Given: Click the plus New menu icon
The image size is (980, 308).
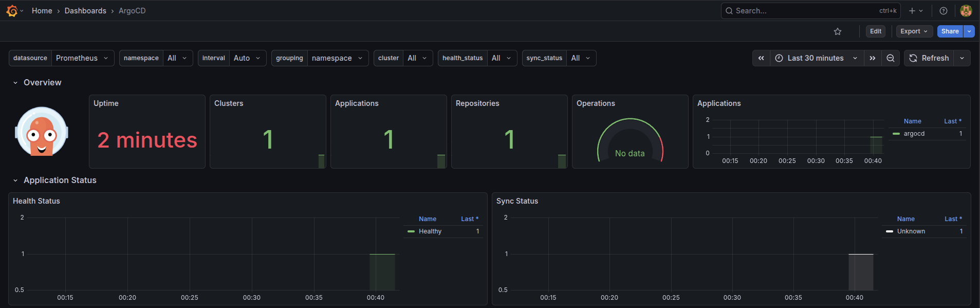Looking at the screenshot, I should (916, 11).
